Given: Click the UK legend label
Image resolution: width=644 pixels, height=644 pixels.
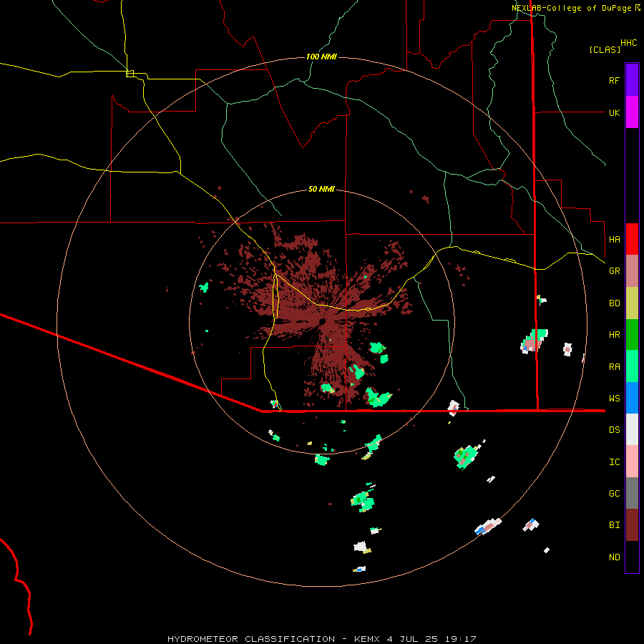Looking at the screenshot, I should click(x=614, y=112).
